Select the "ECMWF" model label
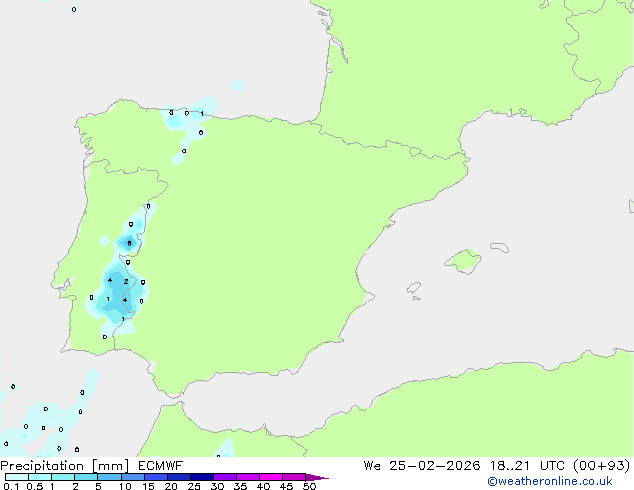This screenshot has width=634, height=490. point(161,466)
